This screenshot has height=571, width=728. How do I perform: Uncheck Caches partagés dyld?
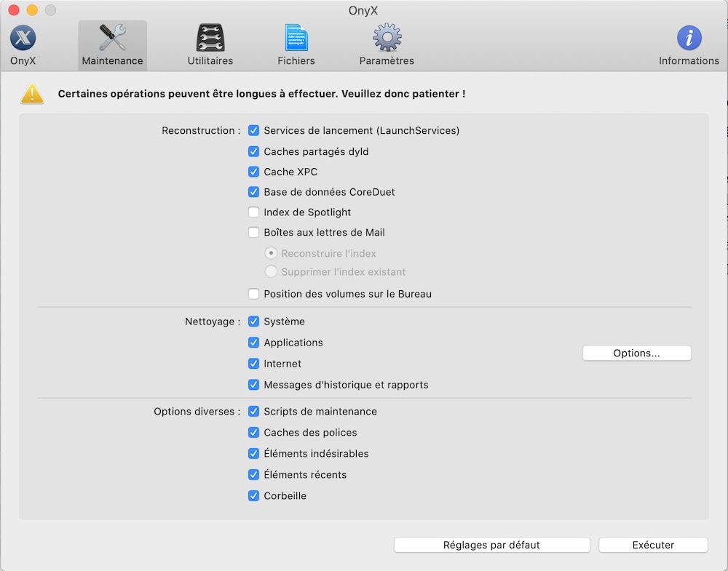click(x=253, y=151)
